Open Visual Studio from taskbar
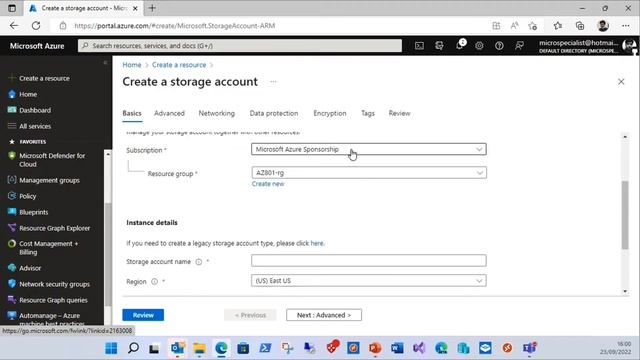Viewport: 640px width, 360px height. pos(419,348)
